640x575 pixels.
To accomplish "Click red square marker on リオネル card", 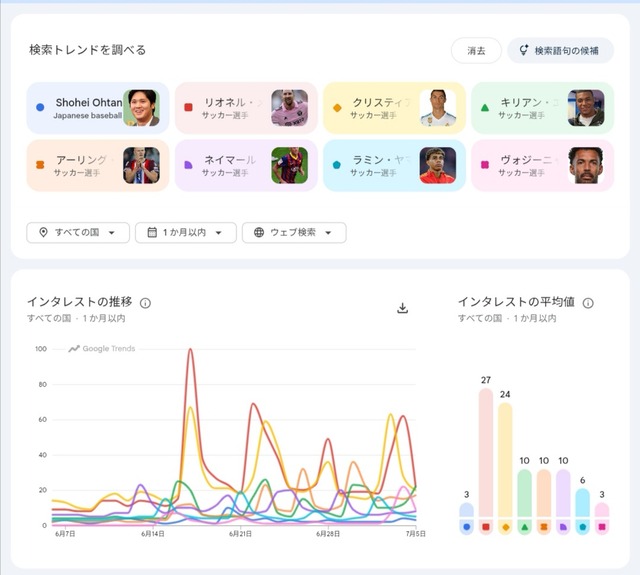I will coord(188,107).
